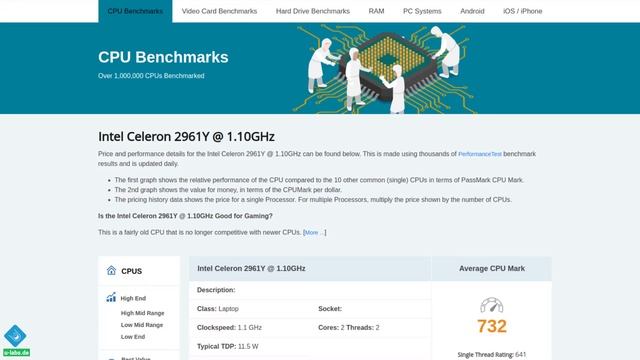Follow the PerformanceTest link
This screenshot has height=360, width=640.
point(480,154)
